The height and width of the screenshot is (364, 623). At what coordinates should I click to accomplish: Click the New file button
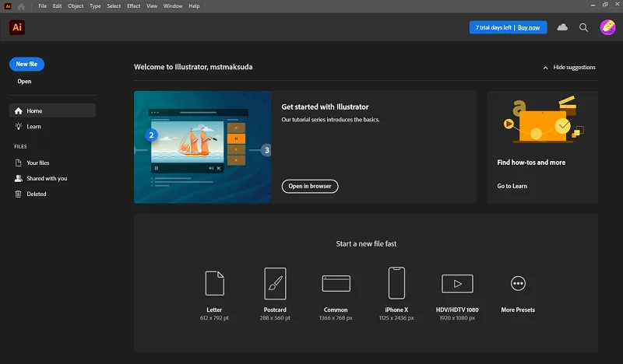coord(26,64)
